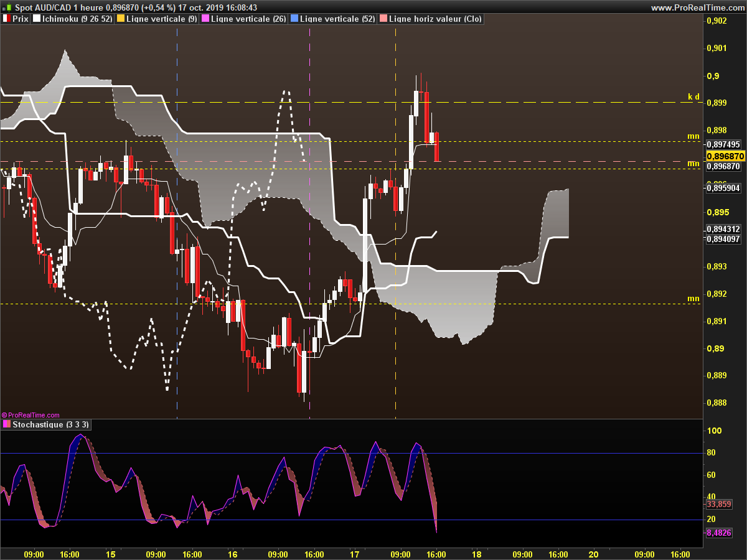
Task: Click the 0,895 price axis label
Action: point(717,212)
